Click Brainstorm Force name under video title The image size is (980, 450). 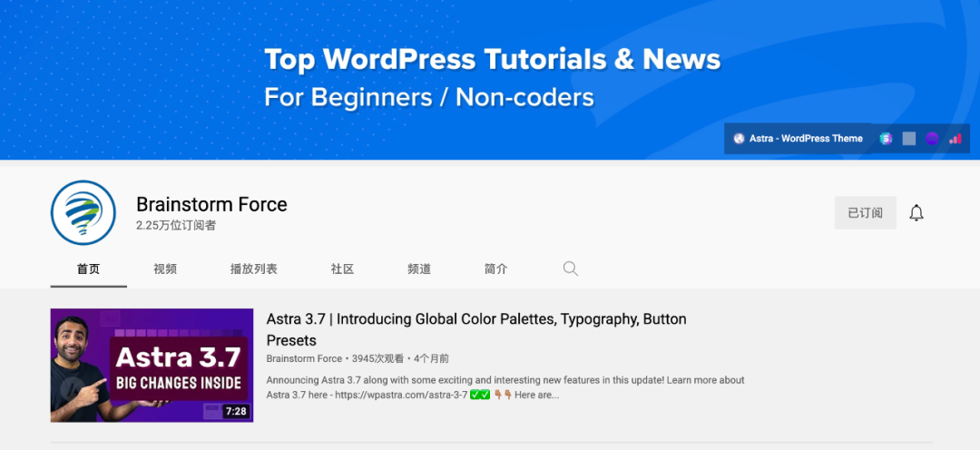pyautogui.click(x=304, y=358)
